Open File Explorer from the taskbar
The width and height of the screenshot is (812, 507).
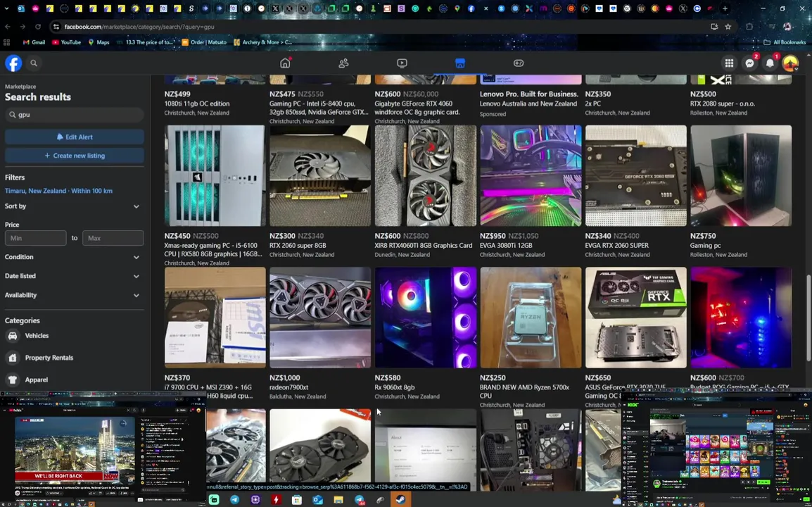click(338, 500)
